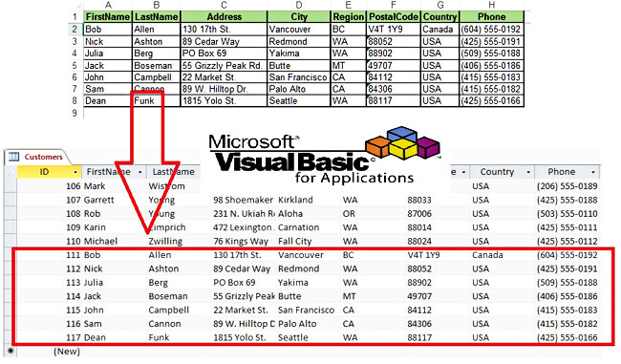Click the Excel cell '(509) 555-0188'
621x364 pixels.
(x=491, y=54)
